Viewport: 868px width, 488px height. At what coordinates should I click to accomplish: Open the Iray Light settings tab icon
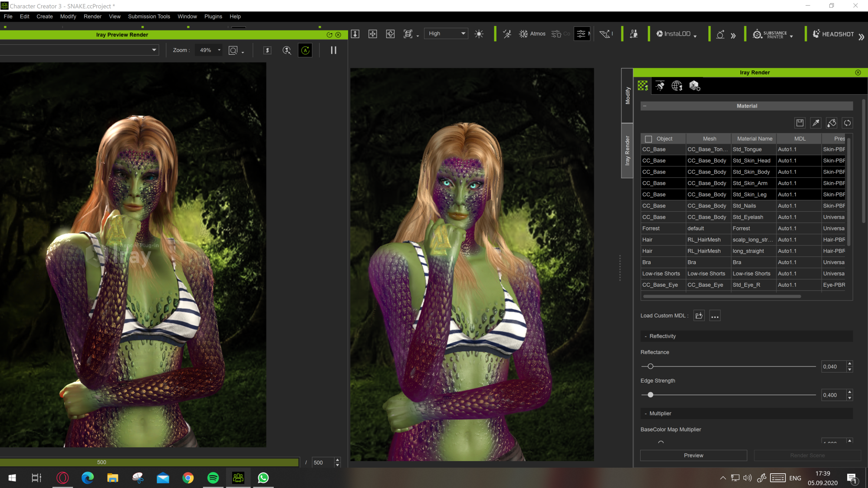pyautogui.click(x=660, y=86)
